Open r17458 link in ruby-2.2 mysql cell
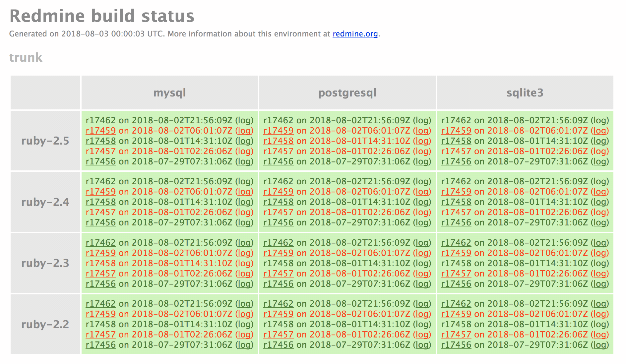 [101, 324]
